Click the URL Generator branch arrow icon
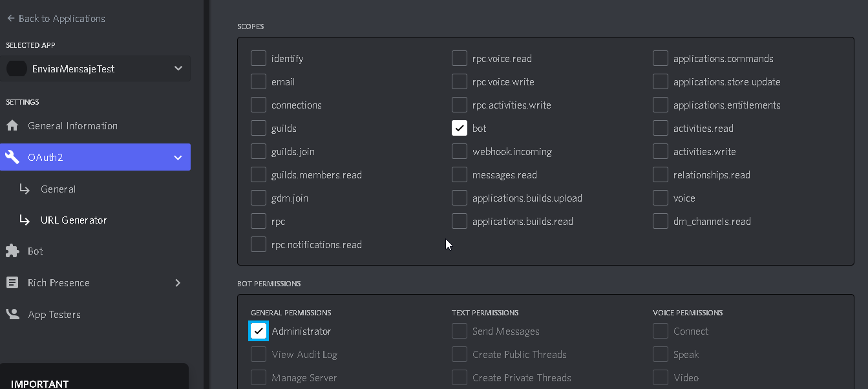 coord(25,220)
